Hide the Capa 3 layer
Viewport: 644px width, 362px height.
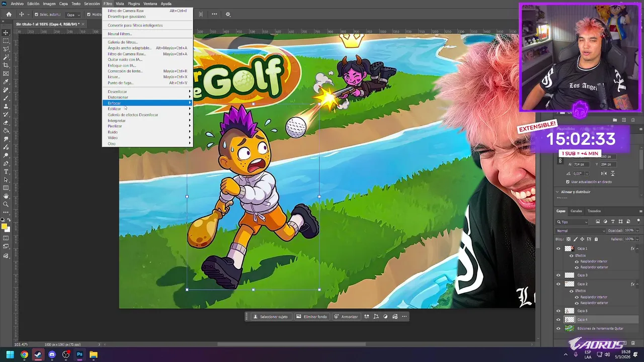[x=558, y=275]
